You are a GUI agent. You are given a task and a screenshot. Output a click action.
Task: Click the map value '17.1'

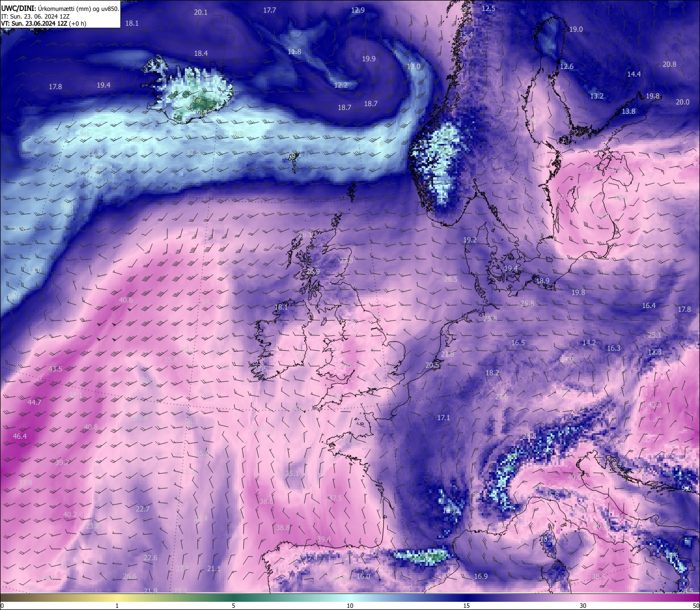tap(444, 417)
